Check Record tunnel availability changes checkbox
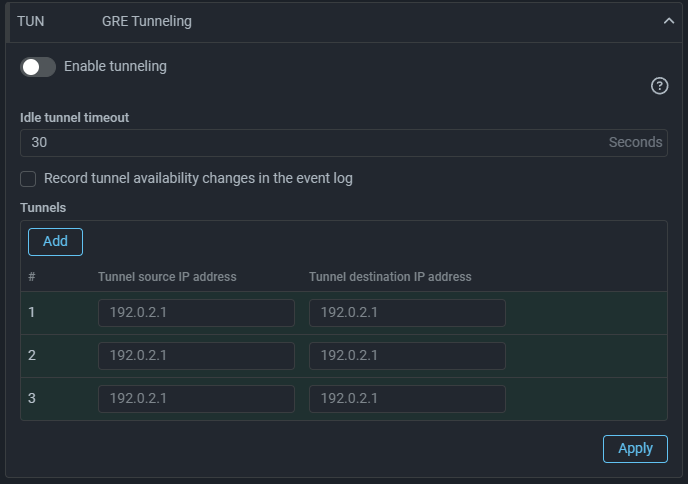This screenshot has height=484, width=688. tap(28, 179)
